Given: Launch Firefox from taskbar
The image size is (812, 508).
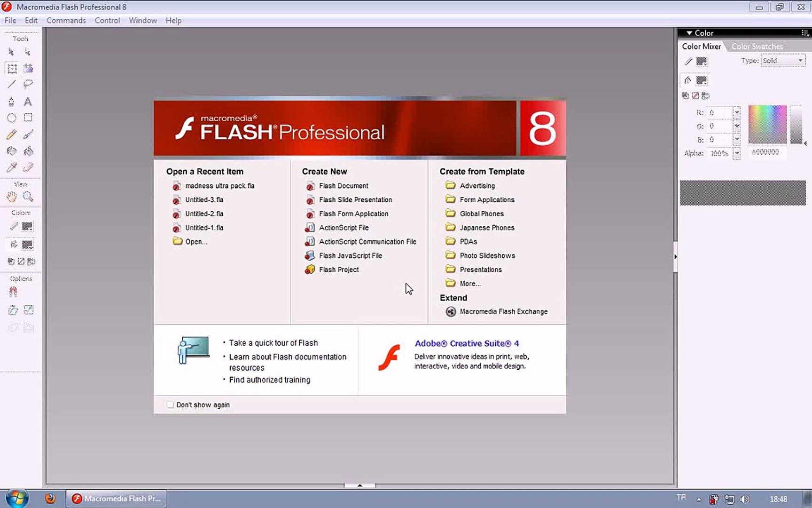Looking at the screenshot, I should [50, 499].
